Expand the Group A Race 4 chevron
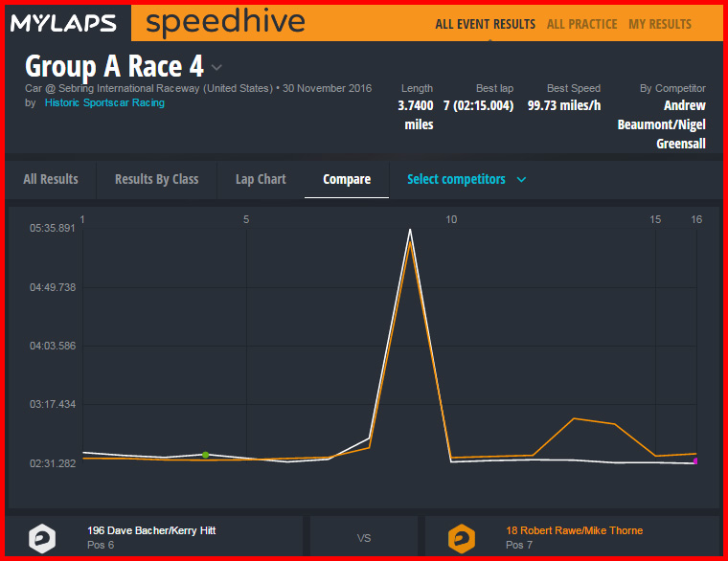 click(x=216, y=68)
